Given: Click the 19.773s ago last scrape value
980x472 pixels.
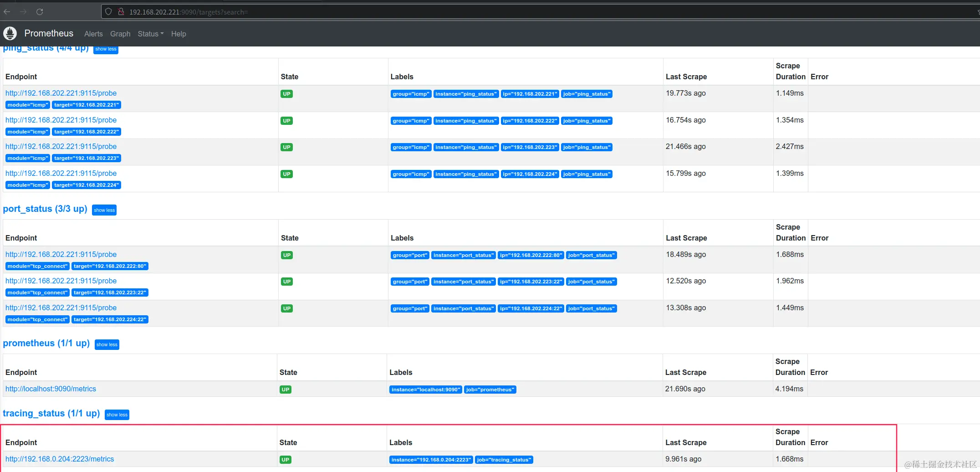Looking at the screenshot, I should [686, 93].
